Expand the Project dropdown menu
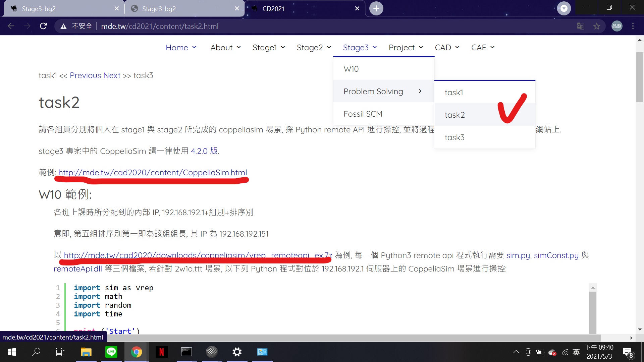 [x=406, y=48]
